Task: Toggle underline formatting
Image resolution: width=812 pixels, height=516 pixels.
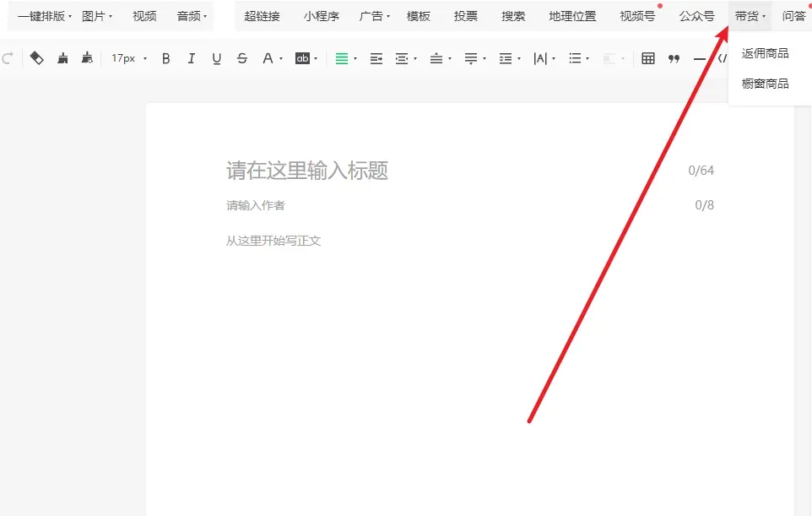Action: [x=216, y=58]
